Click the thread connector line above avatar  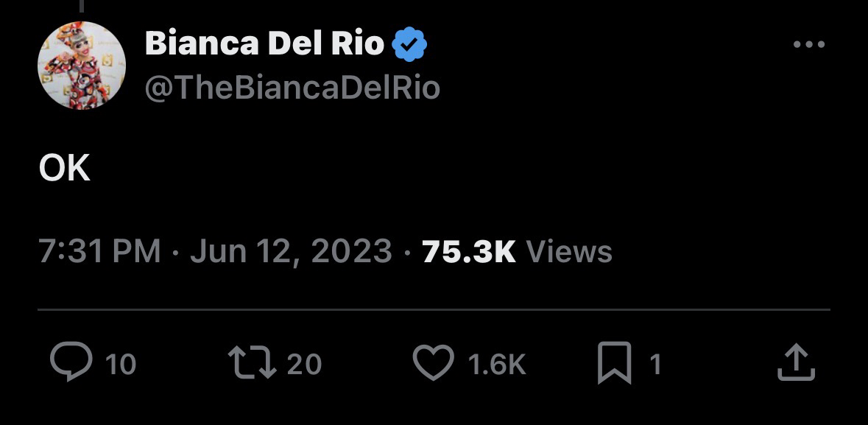[x=82, y=7]
